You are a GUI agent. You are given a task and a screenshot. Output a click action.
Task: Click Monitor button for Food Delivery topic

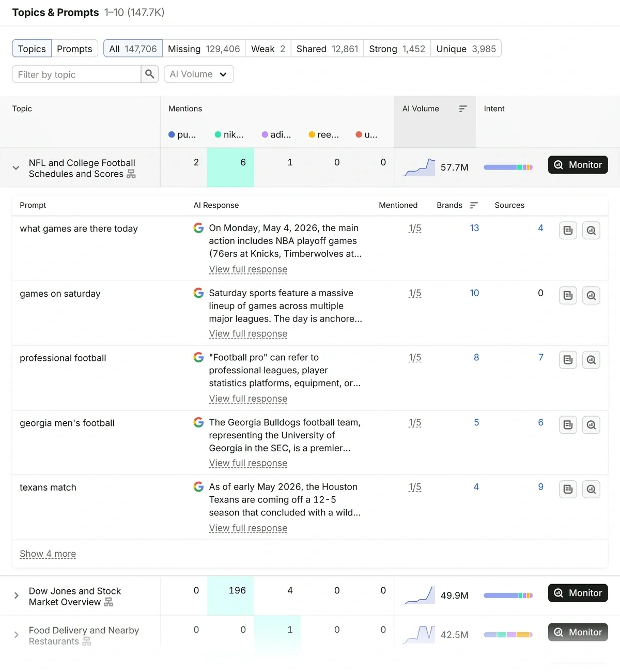(x=578, y=632)
